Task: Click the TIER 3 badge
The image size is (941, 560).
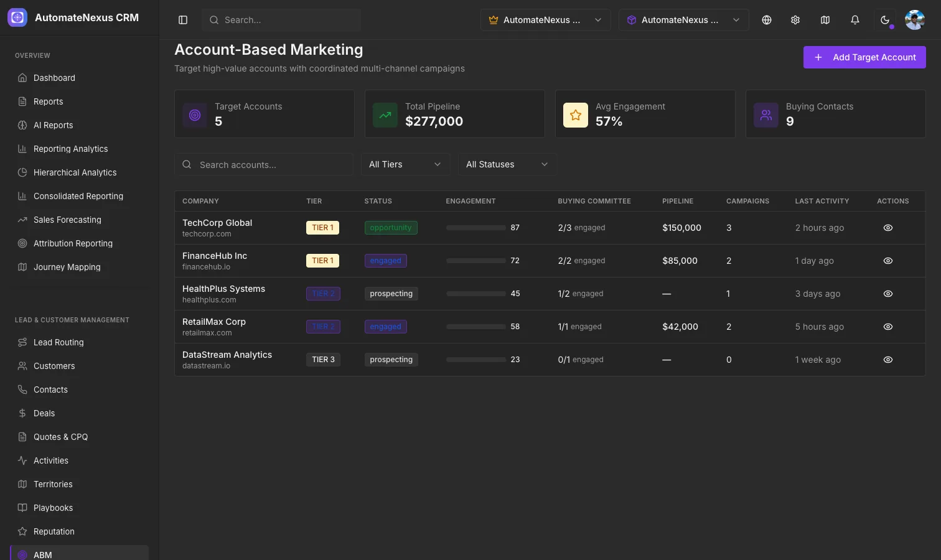Action: 323,360
